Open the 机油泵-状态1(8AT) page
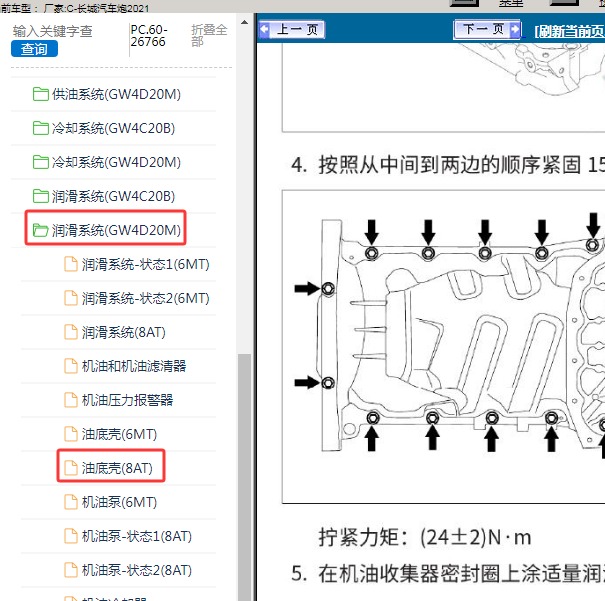The height and width of the screenshot is (601, 605). coord(137,536)
